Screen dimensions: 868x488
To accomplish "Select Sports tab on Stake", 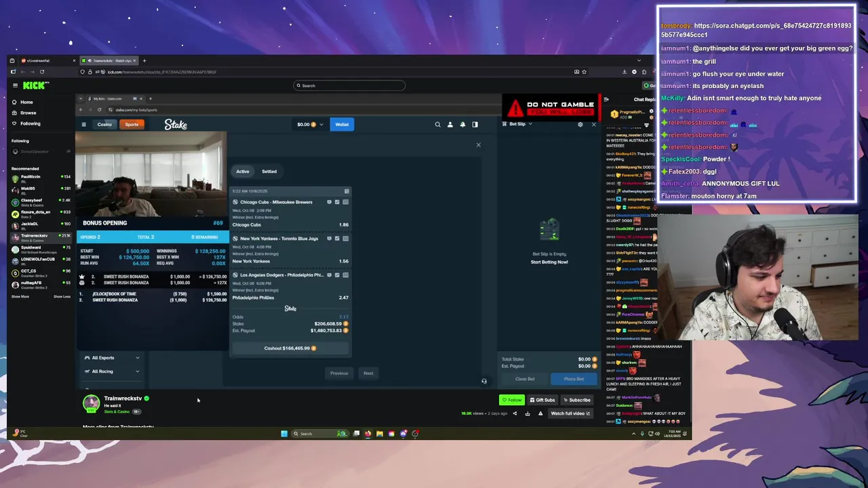I will click(x=132, y=125).
